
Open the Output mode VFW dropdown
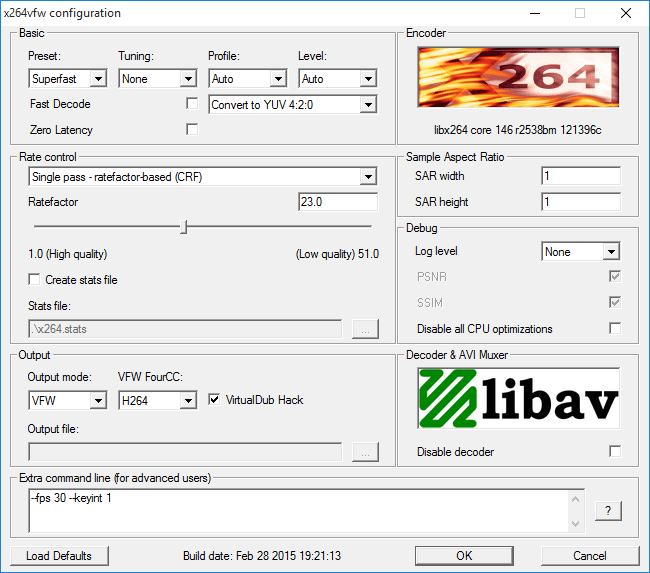point(68,400)
